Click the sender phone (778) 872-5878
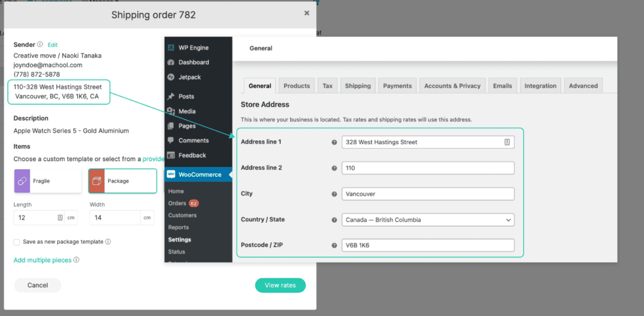The height and width of the screenshot is (316, 644). (36, 74)
